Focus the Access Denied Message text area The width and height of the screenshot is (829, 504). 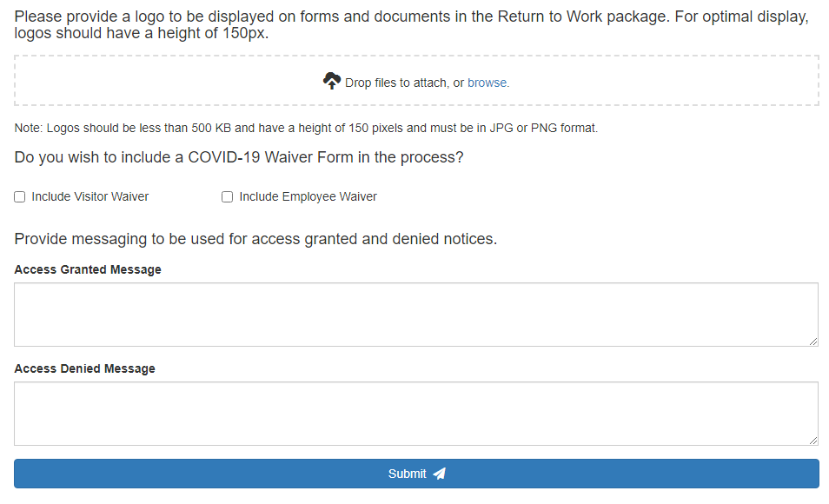coord(415,413)
